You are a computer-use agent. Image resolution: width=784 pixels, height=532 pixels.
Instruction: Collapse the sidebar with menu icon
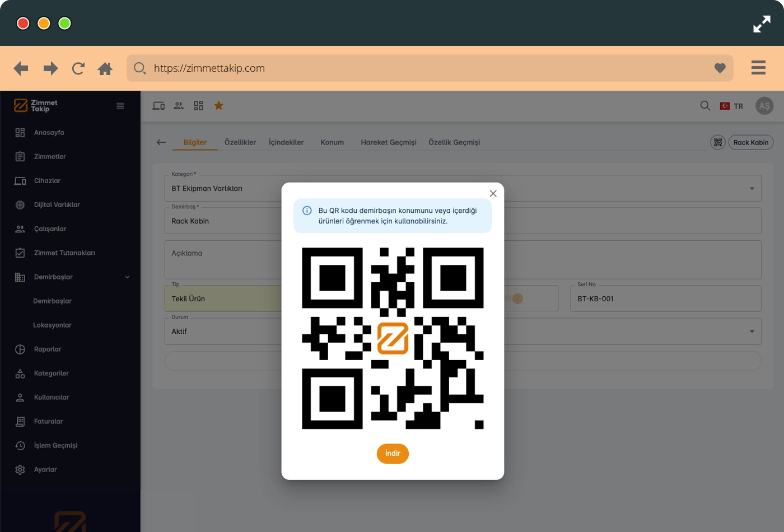click(x=120, y=106)
